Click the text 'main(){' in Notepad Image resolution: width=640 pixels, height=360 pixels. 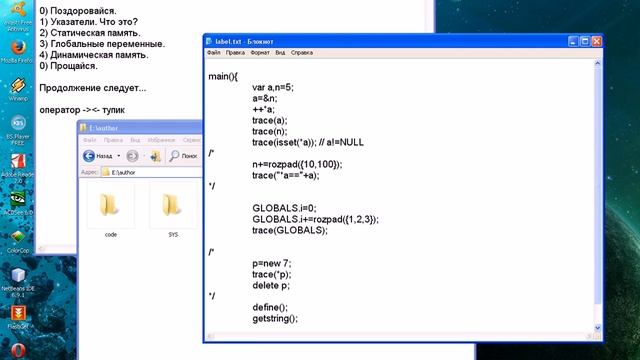click(223, 76)
